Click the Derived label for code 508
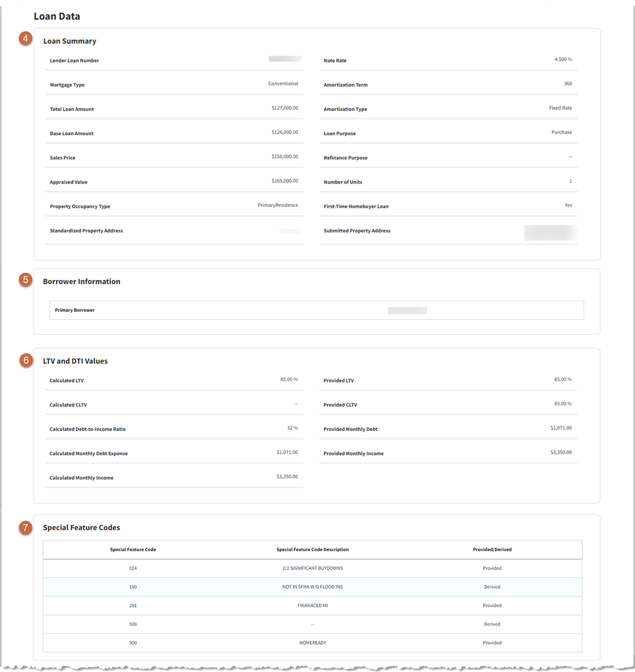The width and height of the screenshot is (635, 672). point(492,624)
